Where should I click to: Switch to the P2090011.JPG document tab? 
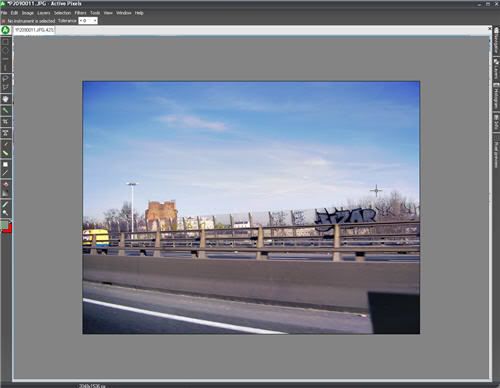pyautogui.click(x=34, y=30)
